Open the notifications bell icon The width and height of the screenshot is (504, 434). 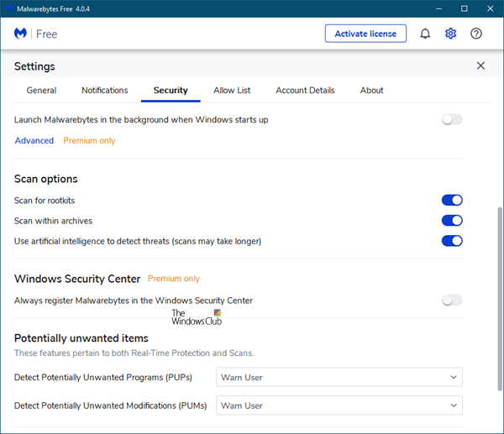[x=425, y=34]
